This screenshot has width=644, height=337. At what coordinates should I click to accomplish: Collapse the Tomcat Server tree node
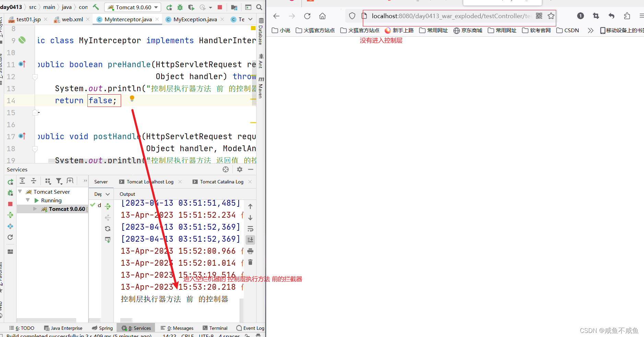20,192
